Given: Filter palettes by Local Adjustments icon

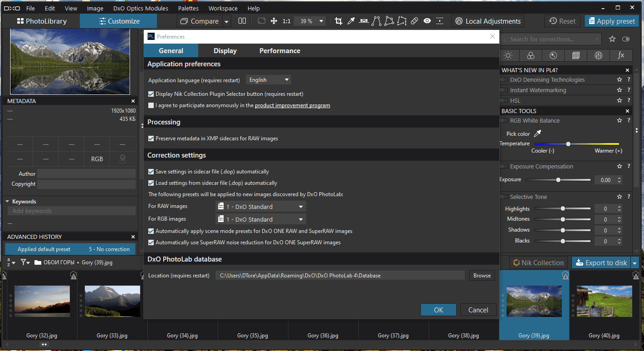Looking at the screenshot, I should pos(598,55).
